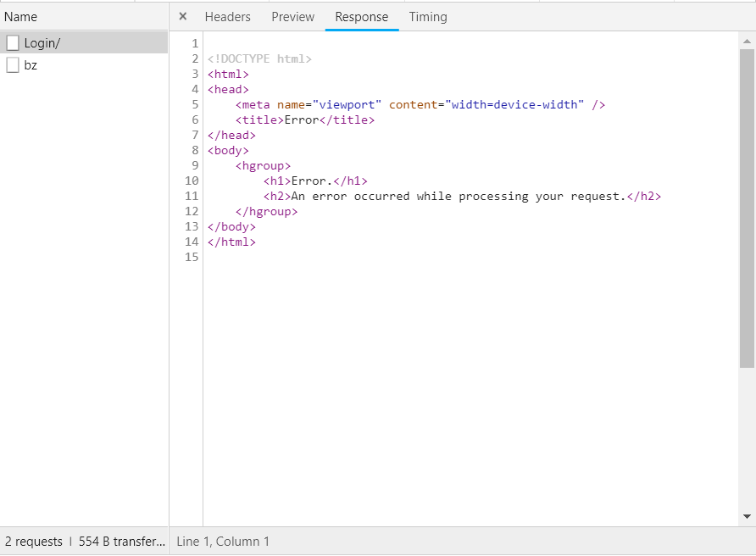Click the scroll down arrow in response view

(747, 516)
